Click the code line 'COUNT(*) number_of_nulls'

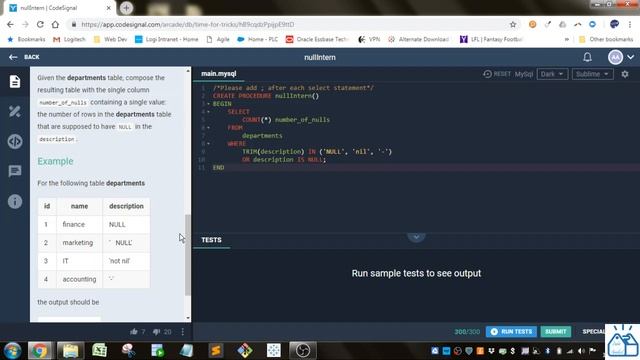[x=286, y=120]
